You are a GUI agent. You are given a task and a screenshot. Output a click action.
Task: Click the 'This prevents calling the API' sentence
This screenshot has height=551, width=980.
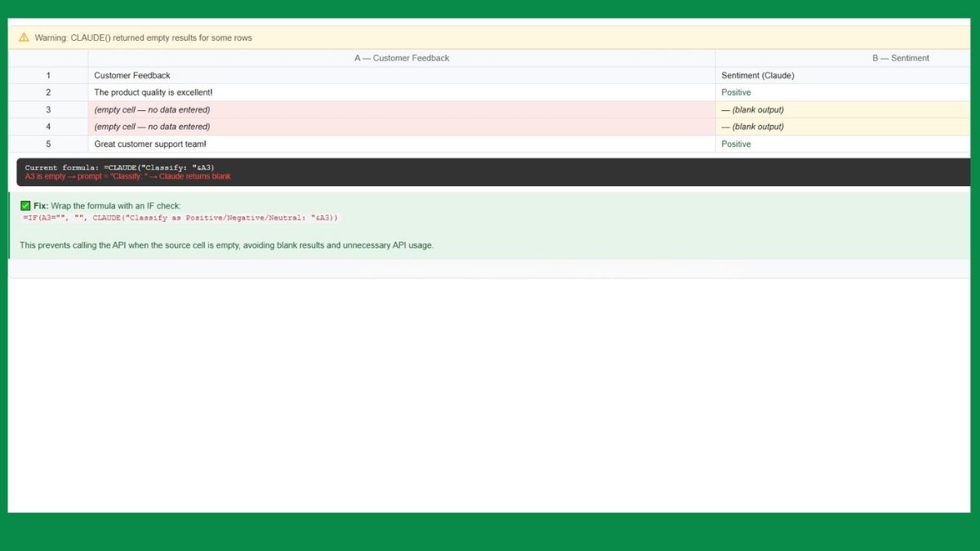click(x=226, y=245)
